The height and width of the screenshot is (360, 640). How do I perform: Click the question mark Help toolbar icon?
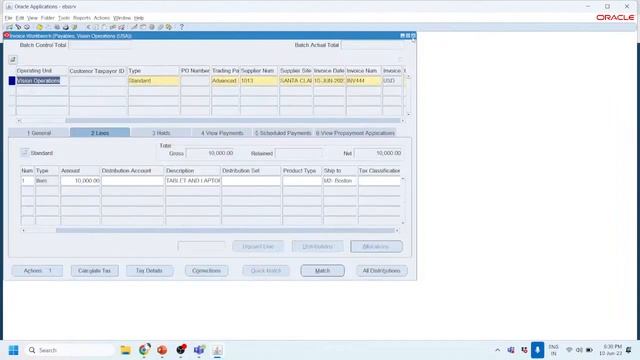tap(182, 27)
